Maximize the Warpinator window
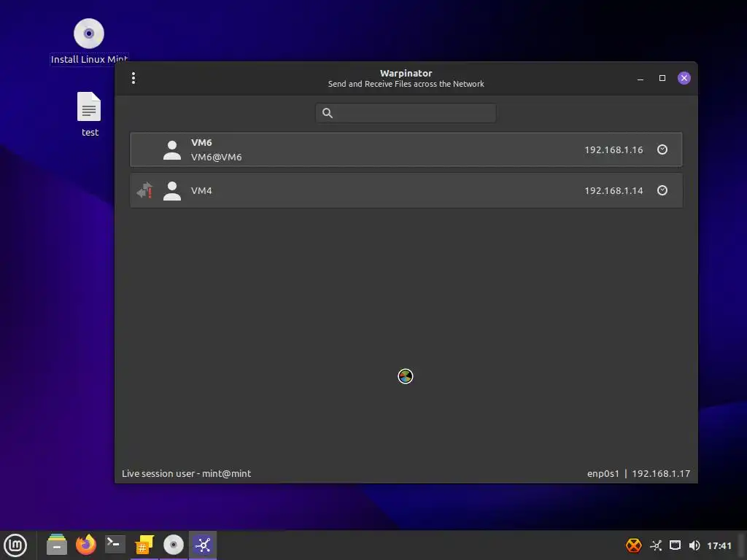 tap(662, 78)
